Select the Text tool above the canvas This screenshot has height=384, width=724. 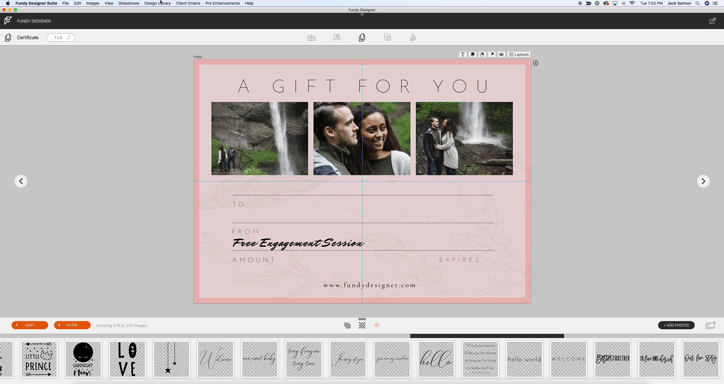click(x=463, y=54)
